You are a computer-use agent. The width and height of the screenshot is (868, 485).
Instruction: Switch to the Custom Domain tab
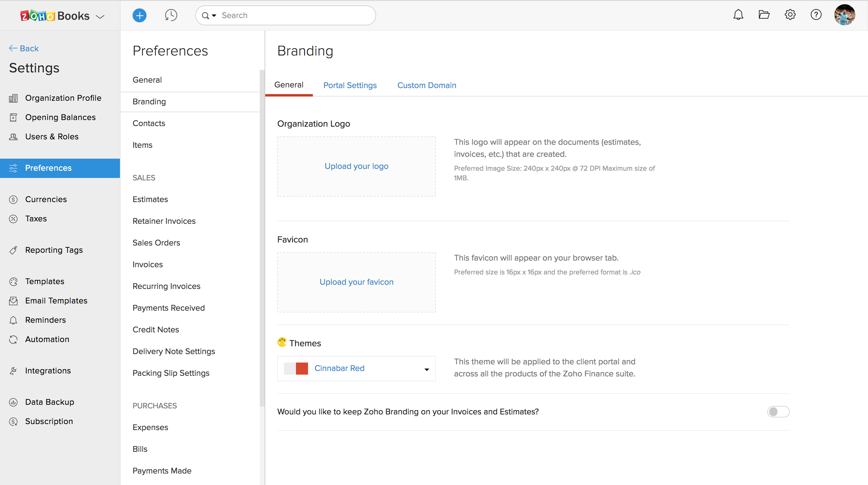tap(426, 85)
